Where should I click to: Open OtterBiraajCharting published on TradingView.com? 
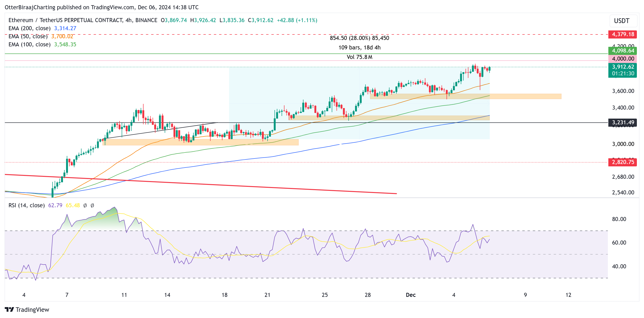pos(101,7)
